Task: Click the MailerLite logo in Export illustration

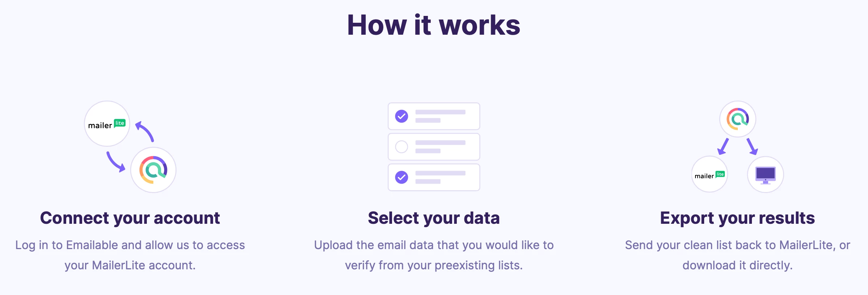Action: [x=710, y=175]
